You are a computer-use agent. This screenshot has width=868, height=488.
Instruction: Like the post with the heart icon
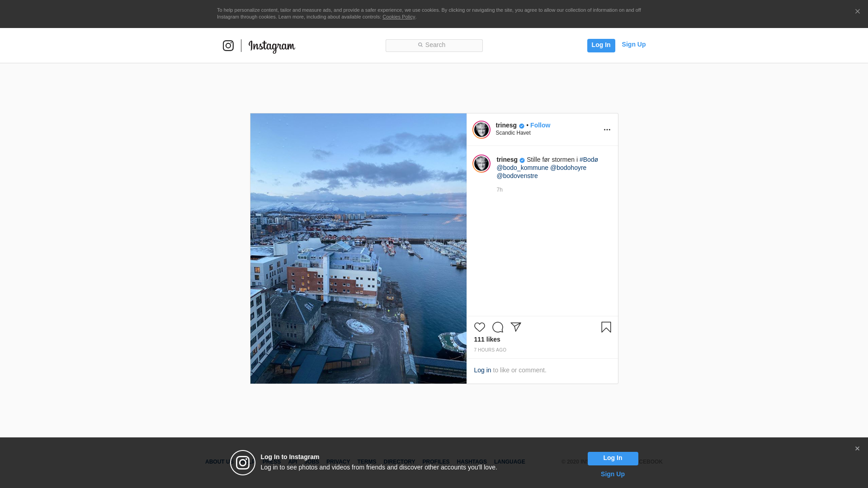click(480, 327)
